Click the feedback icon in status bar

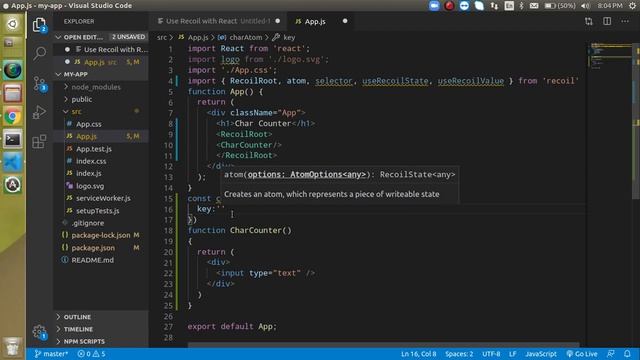point(611,353)
